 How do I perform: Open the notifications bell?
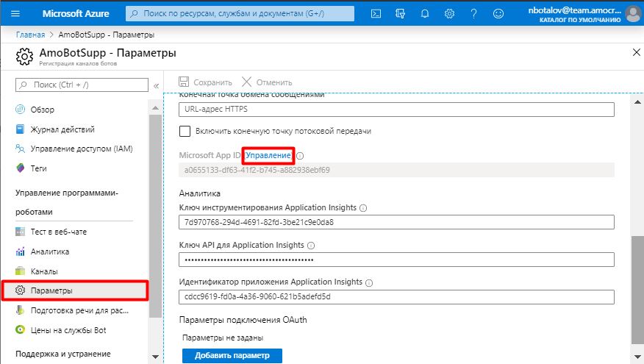[x=425, y=13]
